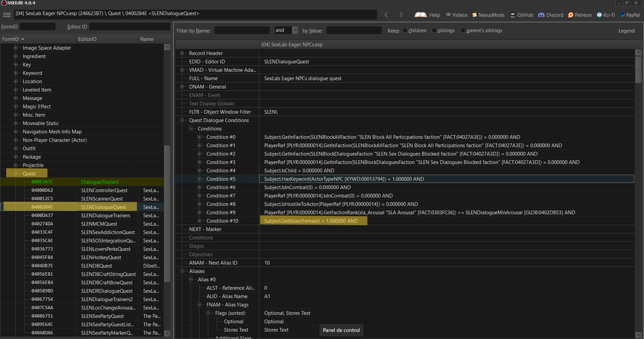The height and width of the screenshot is (339, 644).
Task: Enable parent's siblings filtering
Action: (x=463, y=31)
